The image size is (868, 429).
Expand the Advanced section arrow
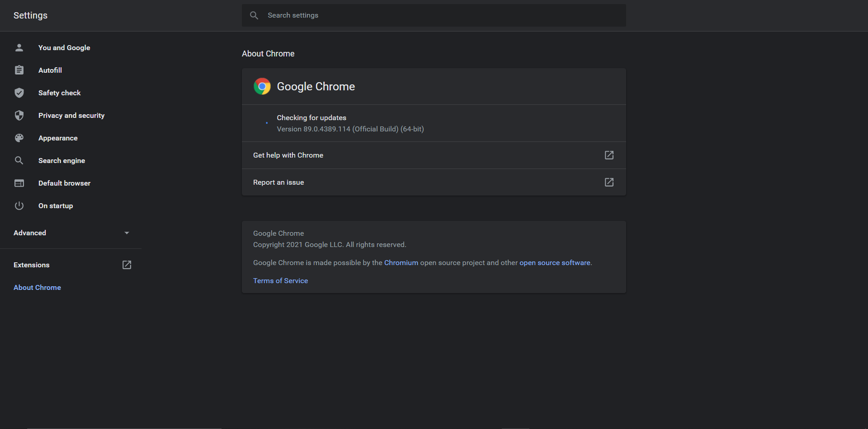tap(127, 233)
